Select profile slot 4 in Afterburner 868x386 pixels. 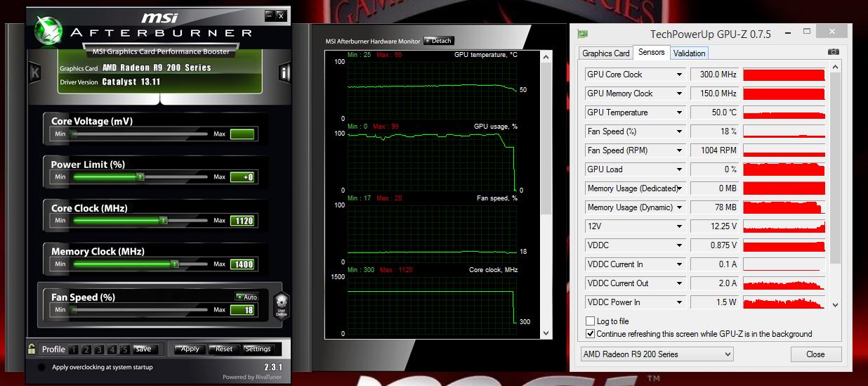click(112, 349)
